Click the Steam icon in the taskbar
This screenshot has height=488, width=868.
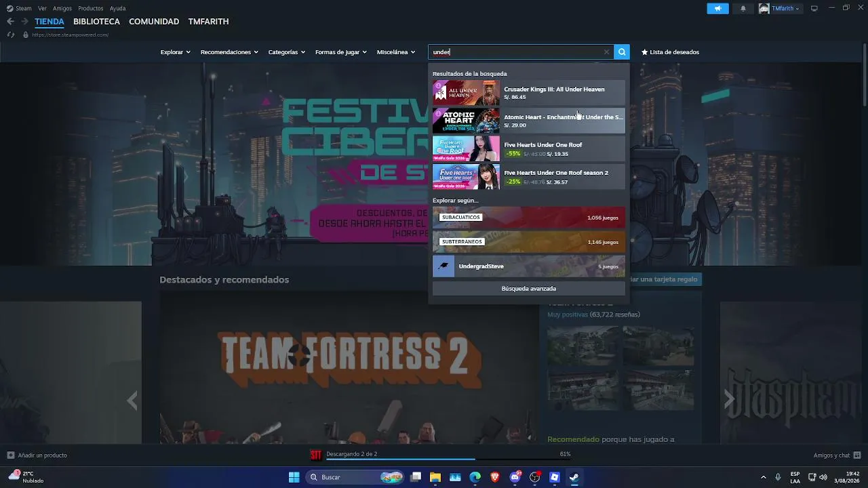pos(574,477)
